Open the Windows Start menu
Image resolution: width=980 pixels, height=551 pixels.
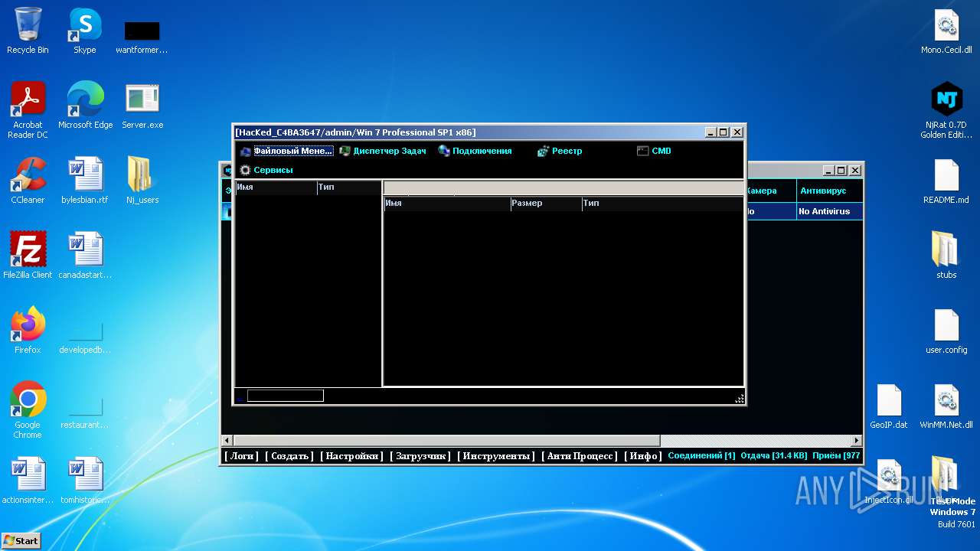click(21, 540)
